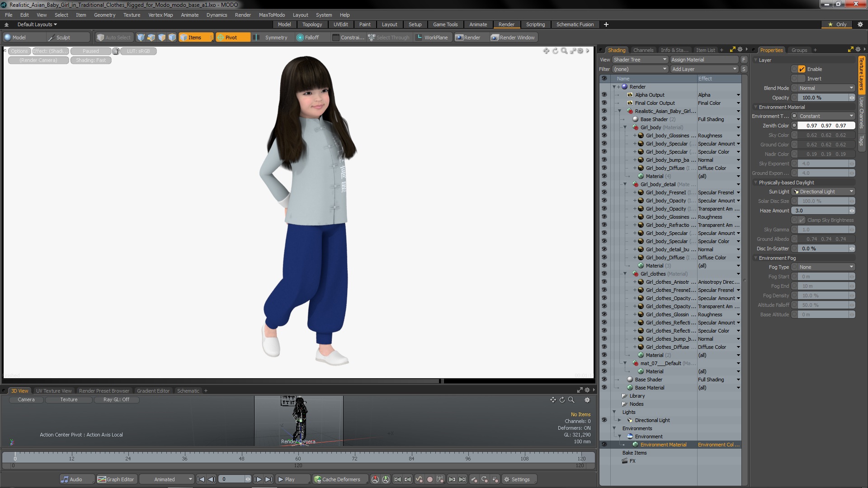The image size is (868, 488).
Task: Select the Materials selection mode cube icon
Action: pyautogui.click(x=172, y=38)
